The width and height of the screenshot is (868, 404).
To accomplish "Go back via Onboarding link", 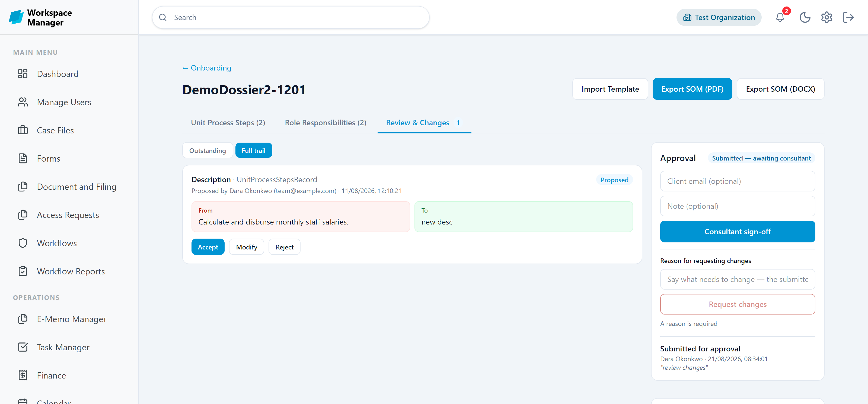I will tap(207, 68).
